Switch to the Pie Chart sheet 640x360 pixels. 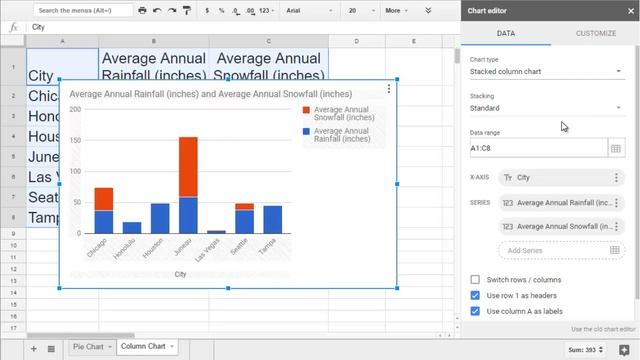[x=88, y=347]
